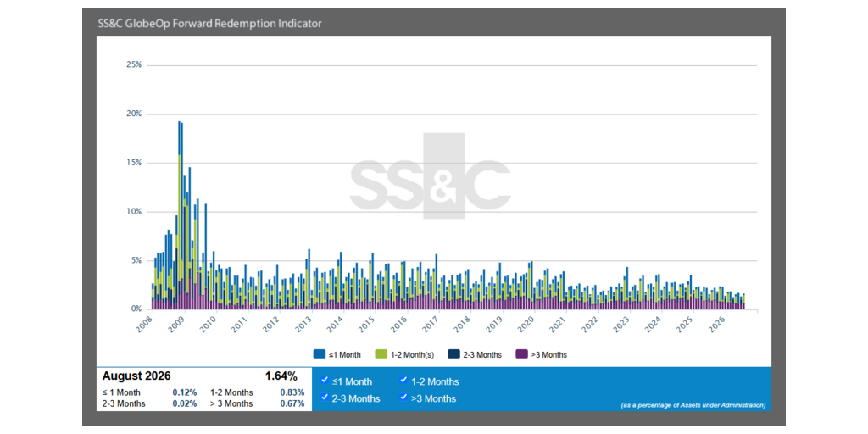Click the 0.02% value for 2-3 Months

click(184, 403)
